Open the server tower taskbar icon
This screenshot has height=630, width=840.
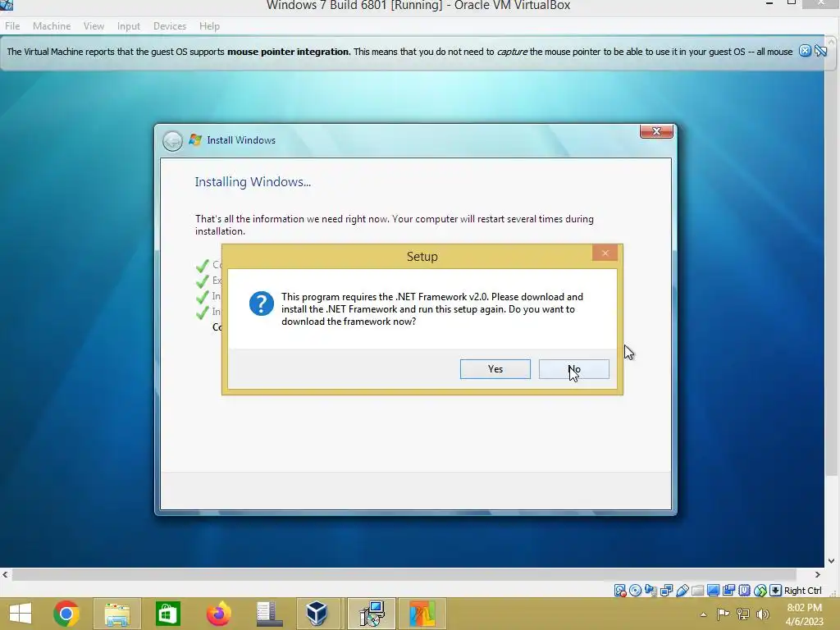269,614
